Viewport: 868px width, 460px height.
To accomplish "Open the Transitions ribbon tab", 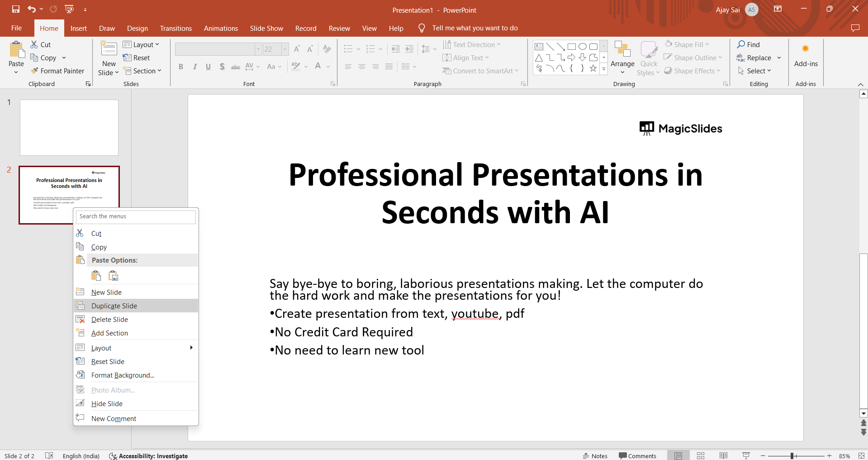I will click(175, 28).
